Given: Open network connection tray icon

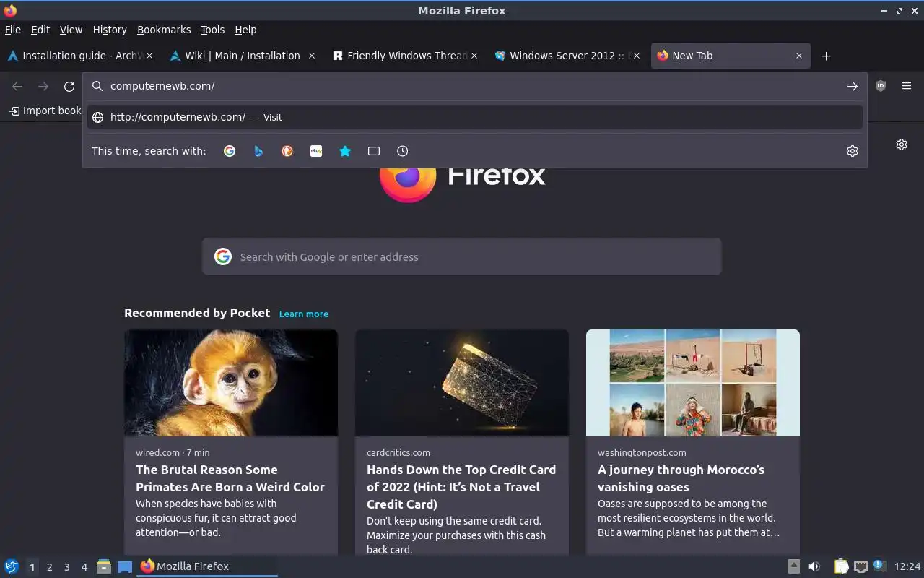Looking at the screenshot, I should [x=860, y=566].
